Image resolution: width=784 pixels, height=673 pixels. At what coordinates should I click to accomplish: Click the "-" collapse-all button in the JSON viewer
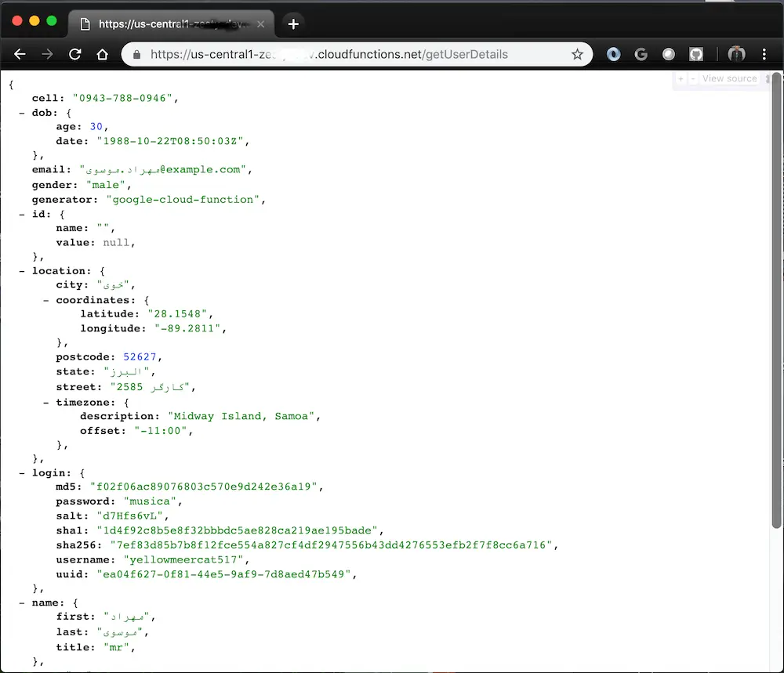[691, 78]
